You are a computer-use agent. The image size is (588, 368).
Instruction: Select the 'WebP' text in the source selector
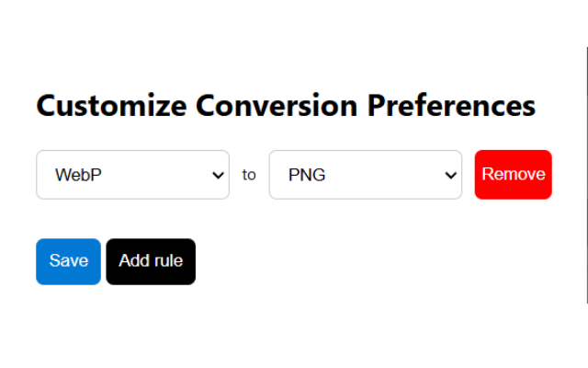(77, 175)
